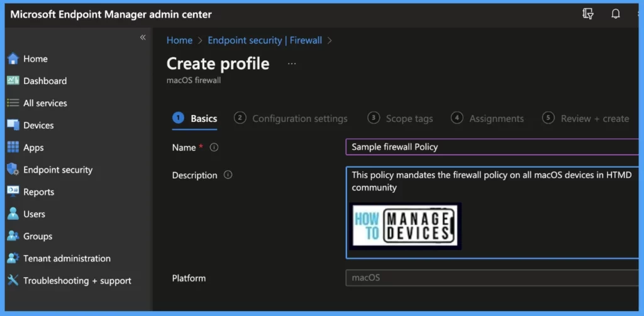Collapse the left navigation sidebar
The height and width of the screenshot is (316, 644).
pos(143,38)
